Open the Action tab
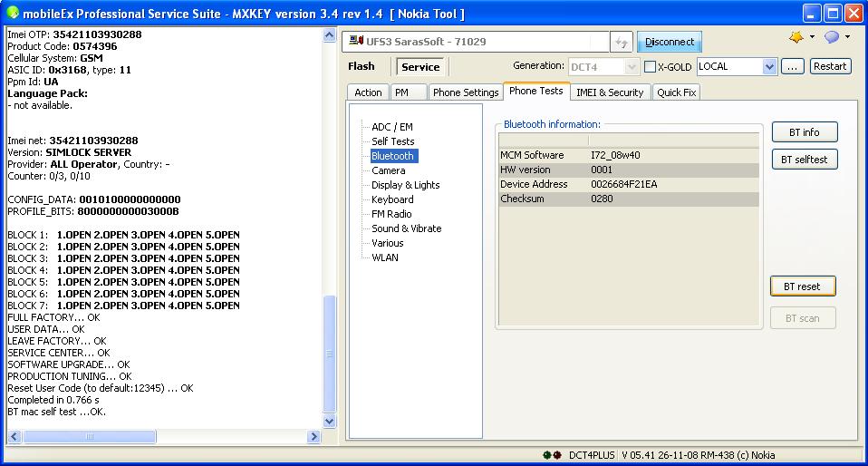The image size is (868, 466). coord(368,92)
